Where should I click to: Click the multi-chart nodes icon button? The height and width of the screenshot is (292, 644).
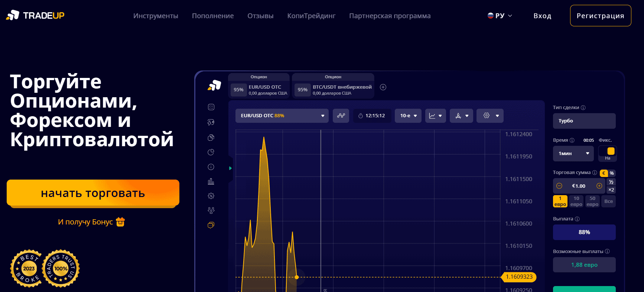341,116
